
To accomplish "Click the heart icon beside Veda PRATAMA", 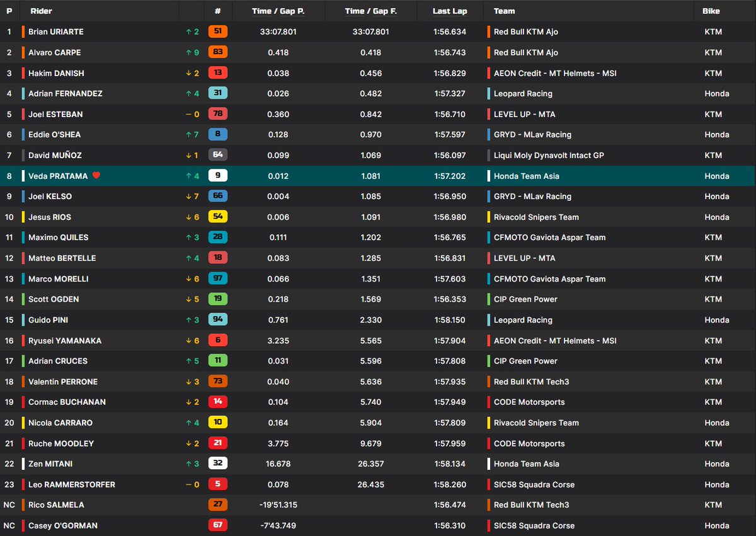I will pos(96,176).
